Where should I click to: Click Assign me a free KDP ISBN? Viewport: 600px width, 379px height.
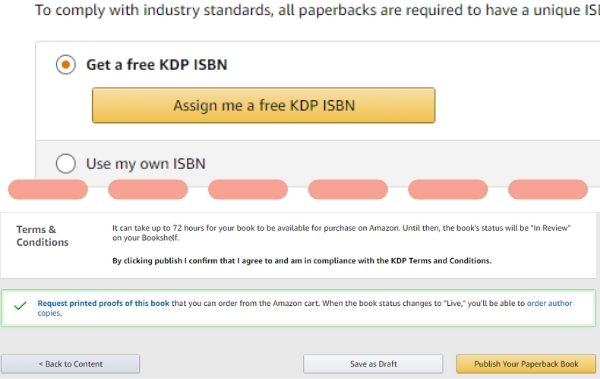coord(264,105)
